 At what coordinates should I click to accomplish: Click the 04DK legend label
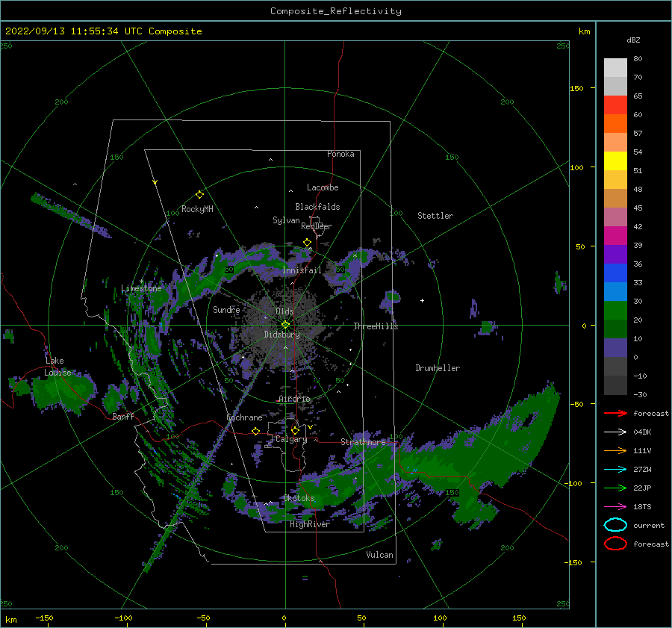(642, 432)
